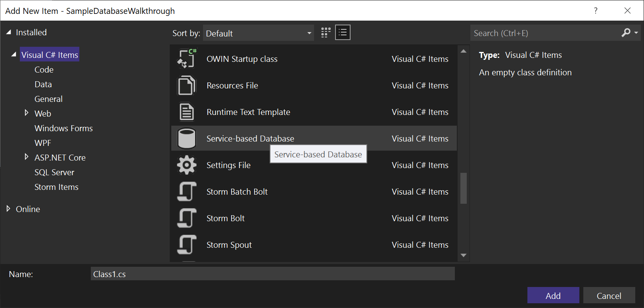Click the Resources File template icon
This screenshot has width=644, height=308.
[186, 86]
